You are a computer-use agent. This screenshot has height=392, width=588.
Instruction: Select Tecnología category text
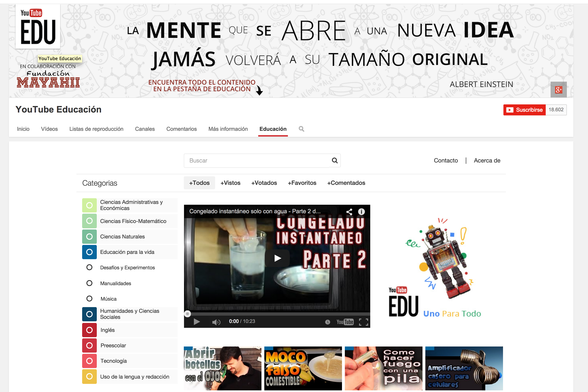pyautogui.click(x=114, y=361)
